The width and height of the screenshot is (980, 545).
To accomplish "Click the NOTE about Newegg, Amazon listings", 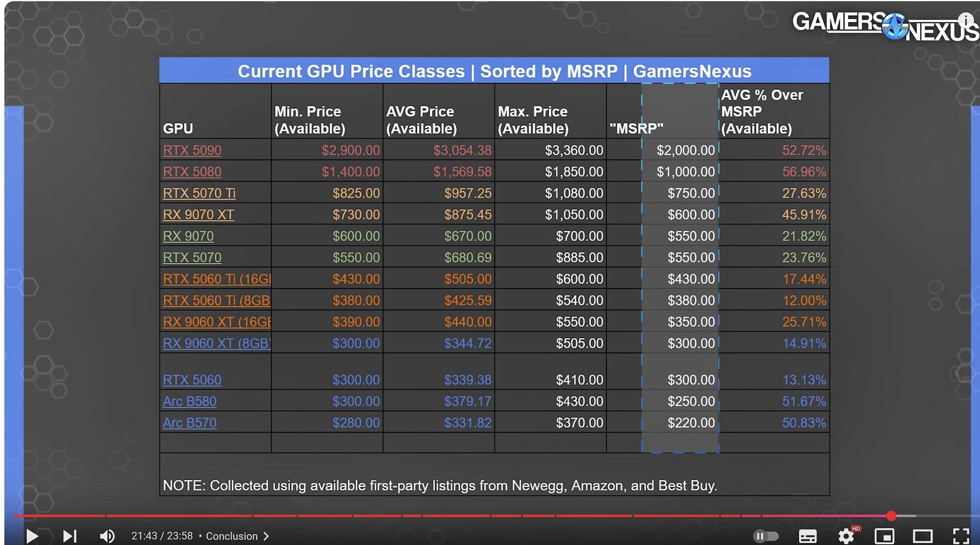I will tap(440, 486).
